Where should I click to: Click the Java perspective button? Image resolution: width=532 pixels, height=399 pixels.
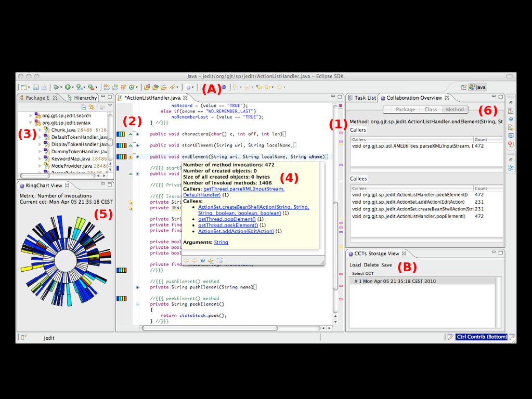(x=477, y=87)
